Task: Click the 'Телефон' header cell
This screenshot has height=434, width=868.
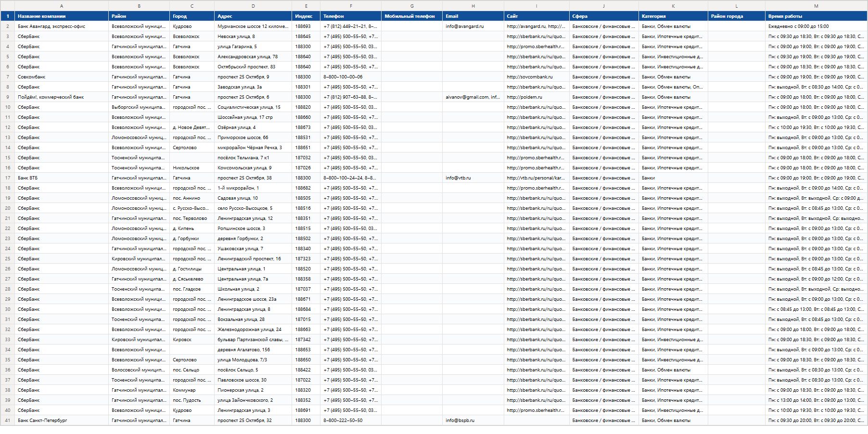Action: [x=351, y=16]
